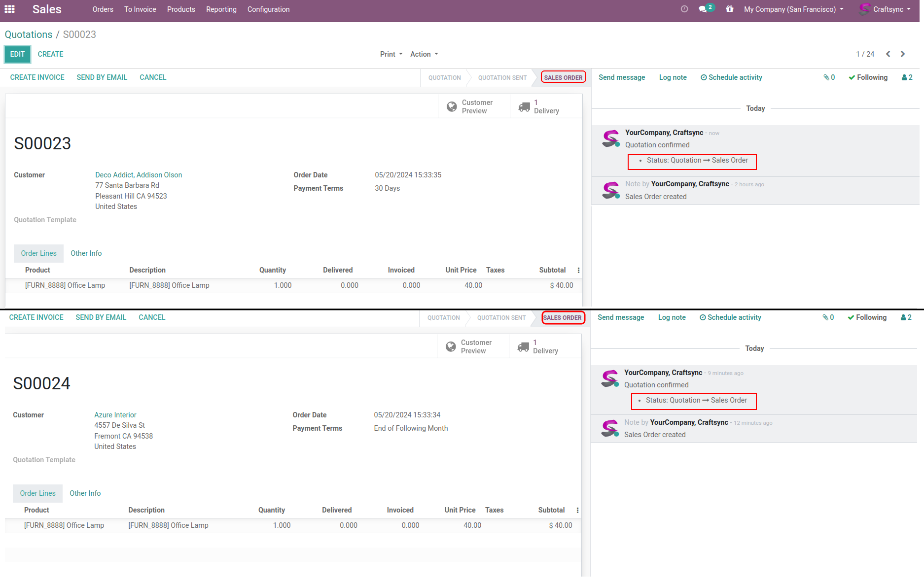The width and height of the screenshot is (924, 582).
Task: Expand the Print dropdown
Action: click(x=391, y=54)
